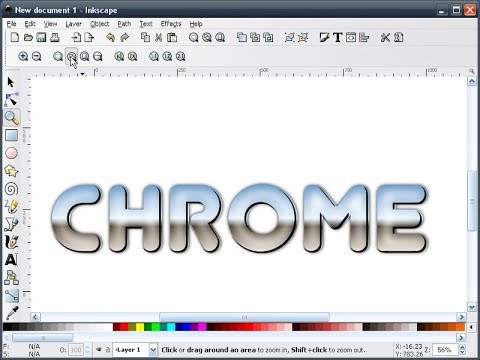Screen dimensions: 480x360
Task: Pick the red palette swatch
Action: [x=124, y=327]
